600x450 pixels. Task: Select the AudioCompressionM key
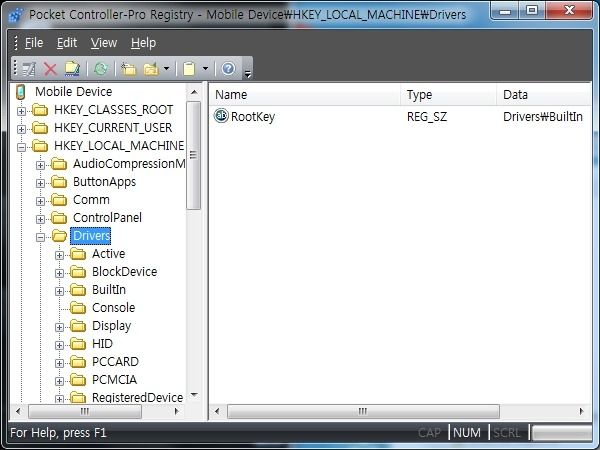coord(129,164)
